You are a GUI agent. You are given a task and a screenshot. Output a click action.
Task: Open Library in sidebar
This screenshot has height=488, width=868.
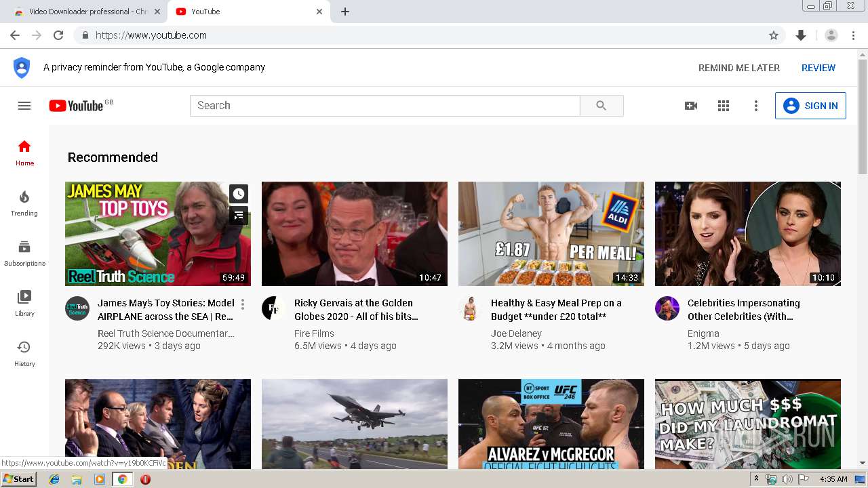pos(24,304)
